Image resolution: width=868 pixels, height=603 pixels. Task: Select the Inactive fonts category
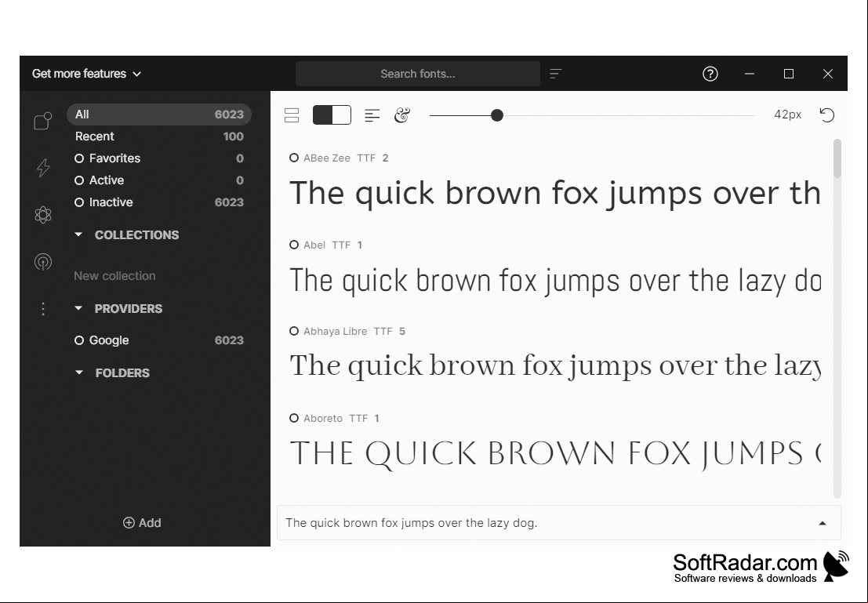coord(159,202)
